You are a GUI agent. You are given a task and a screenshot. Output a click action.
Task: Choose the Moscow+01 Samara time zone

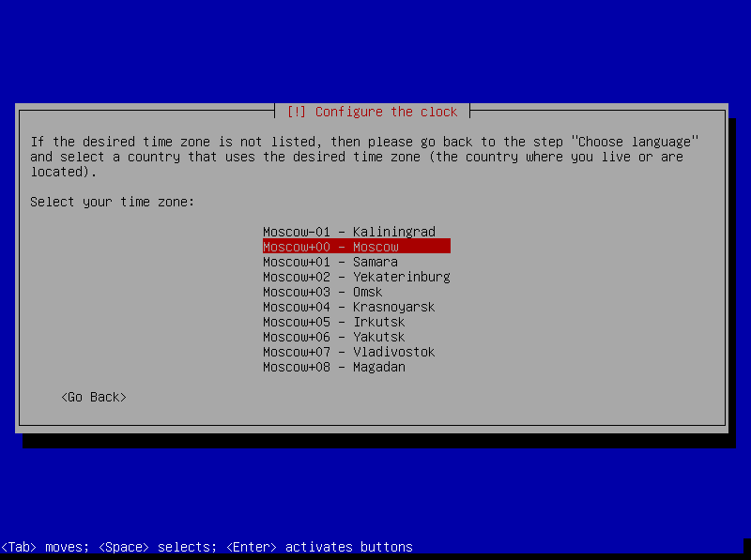[330, 262]
